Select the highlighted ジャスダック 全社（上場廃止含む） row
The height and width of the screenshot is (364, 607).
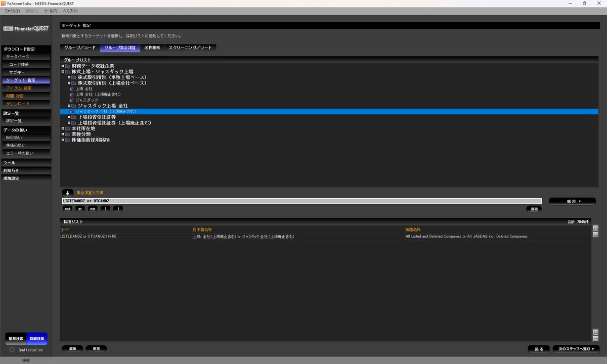(329, 111)
